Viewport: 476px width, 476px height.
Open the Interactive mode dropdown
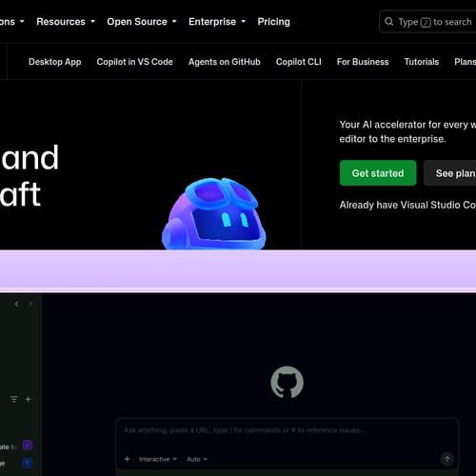(x=158, y=459)
